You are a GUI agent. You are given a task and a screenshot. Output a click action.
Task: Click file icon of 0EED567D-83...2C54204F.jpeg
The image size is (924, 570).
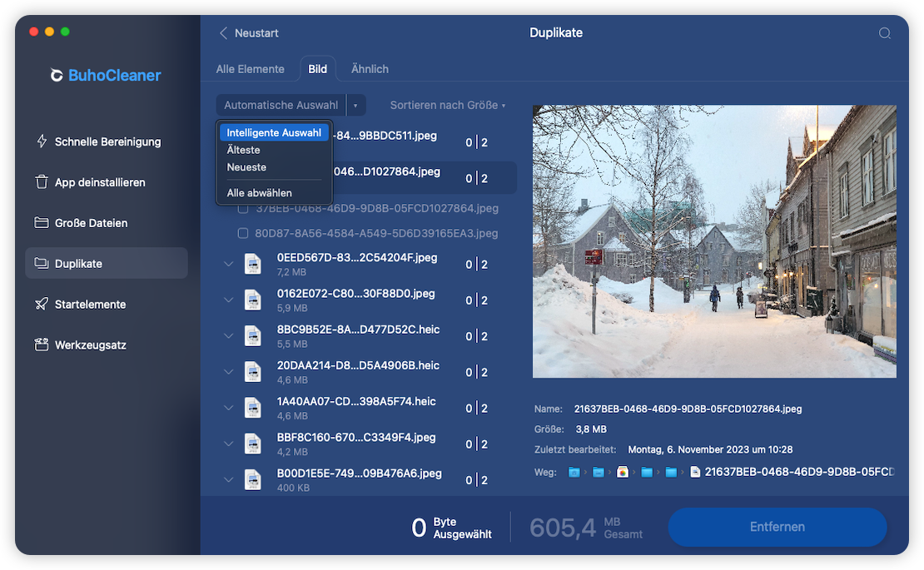click(253, 264)
